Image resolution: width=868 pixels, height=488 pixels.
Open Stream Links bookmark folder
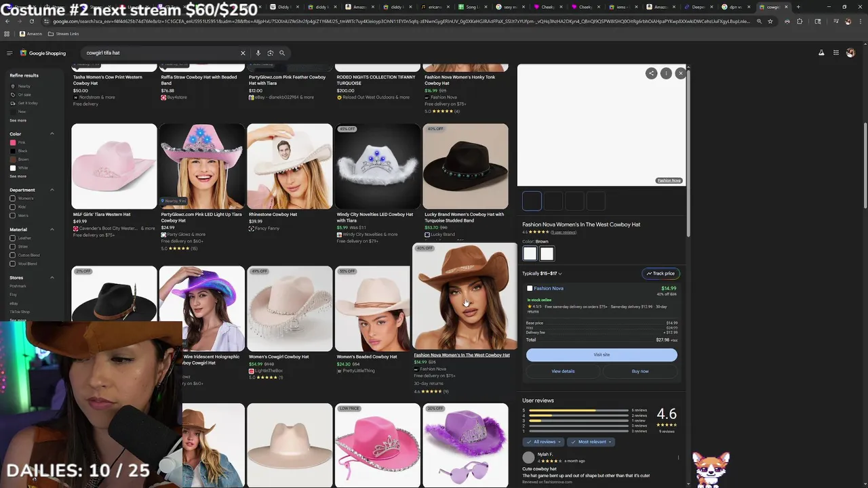64,34
